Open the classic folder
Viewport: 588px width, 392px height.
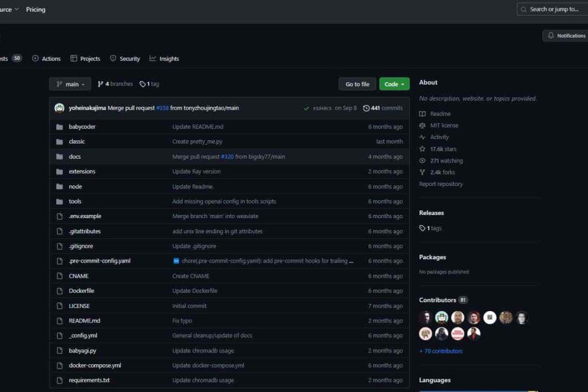(x=77, y=142)
